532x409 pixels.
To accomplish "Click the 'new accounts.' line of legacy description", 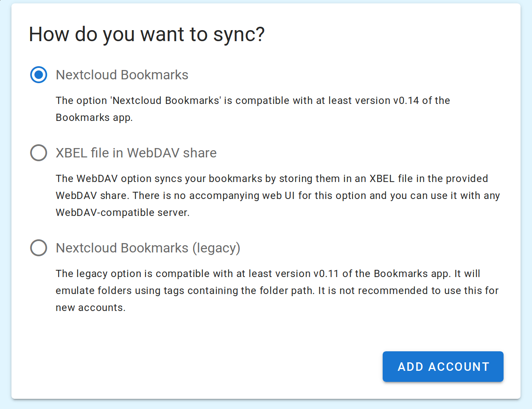I will (90, 308).
